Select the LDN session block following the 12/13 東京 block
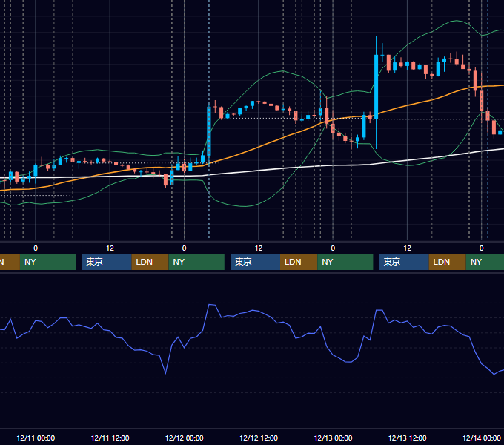 pos(448,262)
